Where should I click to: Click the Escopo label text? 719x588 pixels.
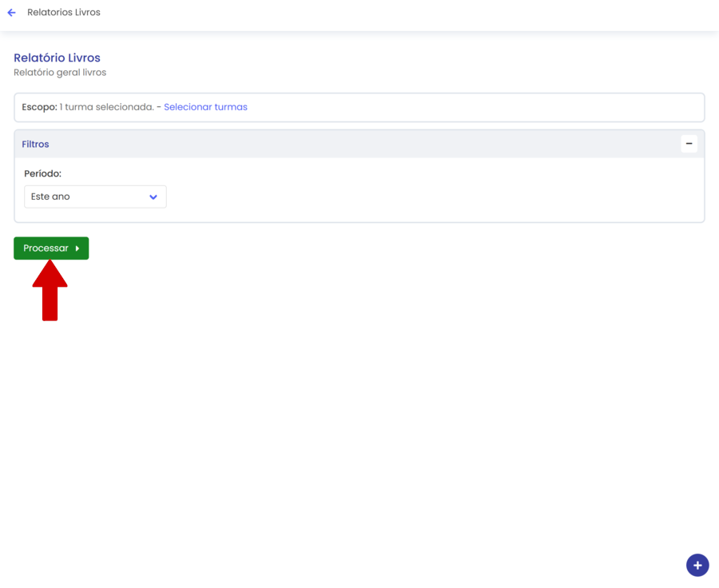[x=39, y=107]
